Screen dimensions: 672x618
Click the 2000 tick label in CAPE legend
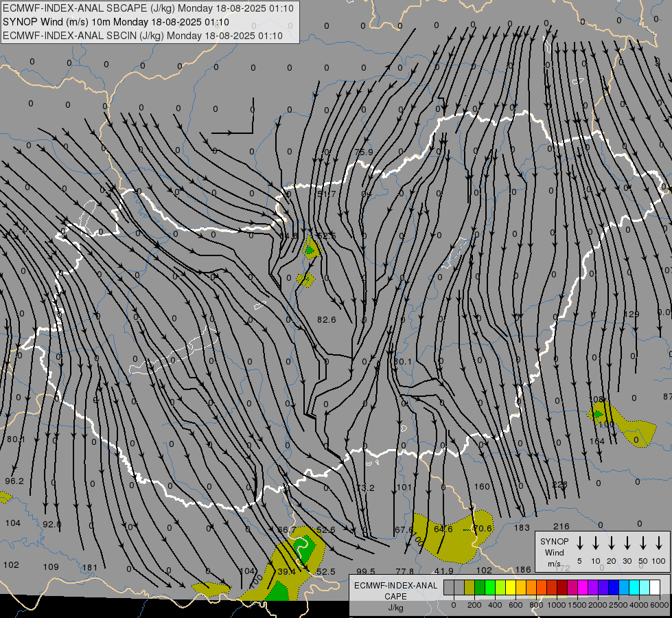click(598, 605)
